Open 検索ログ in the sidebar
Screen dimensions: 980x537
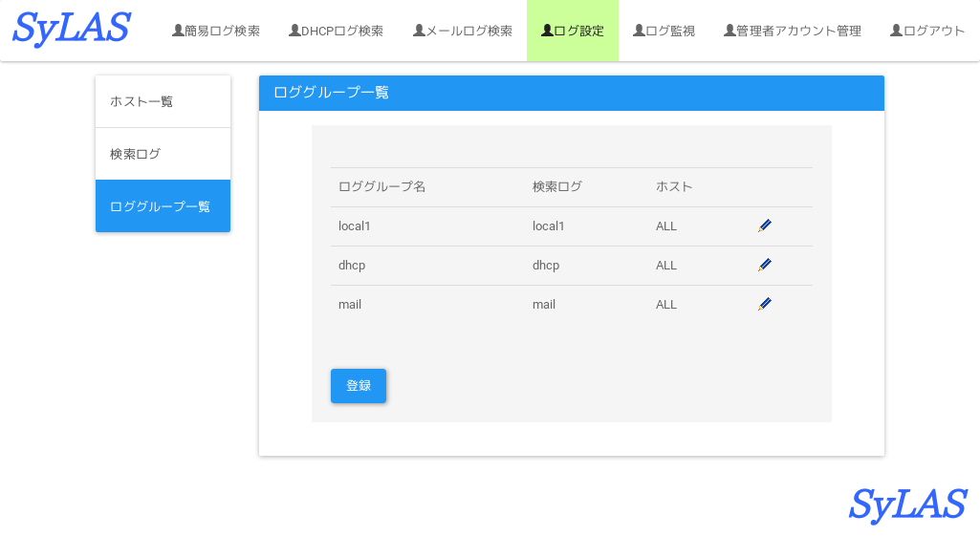pyautogui.click(x=163, y=154)
